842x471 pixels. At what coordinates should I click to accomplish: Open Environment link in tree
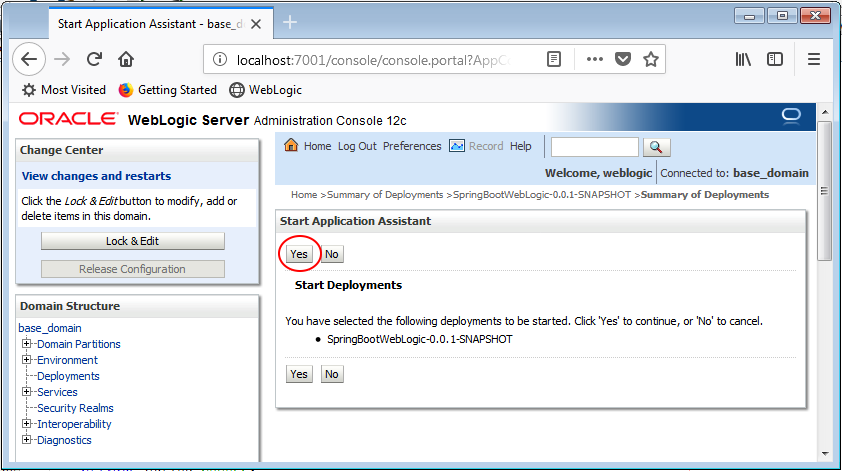click(x=68, y=360)
